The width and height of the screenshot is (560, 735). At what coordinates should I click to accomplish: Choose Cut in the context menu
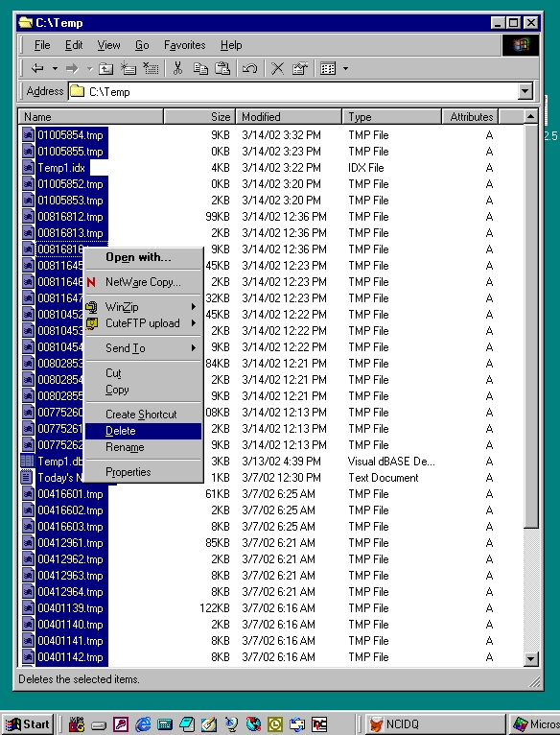point(144,373)
